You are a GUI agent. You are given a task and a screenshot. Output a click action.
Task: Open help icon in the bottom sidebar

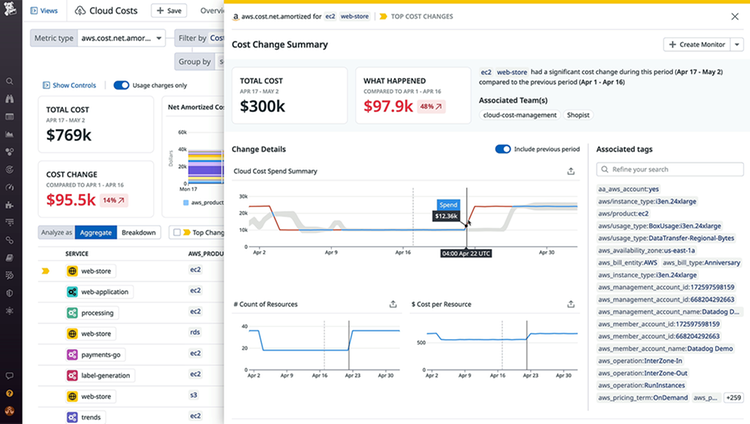click(x=9, y=393)
